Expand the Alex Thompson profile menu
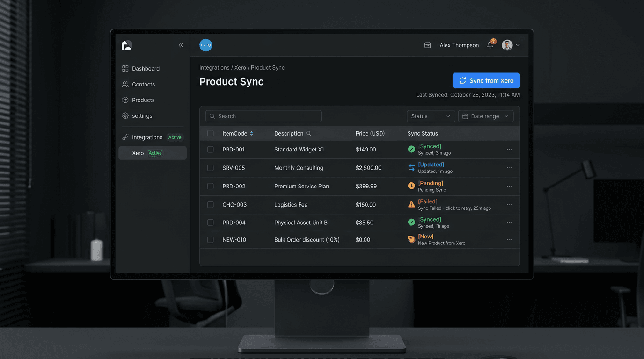Screen dimensions: 644x359 (512, 45)
